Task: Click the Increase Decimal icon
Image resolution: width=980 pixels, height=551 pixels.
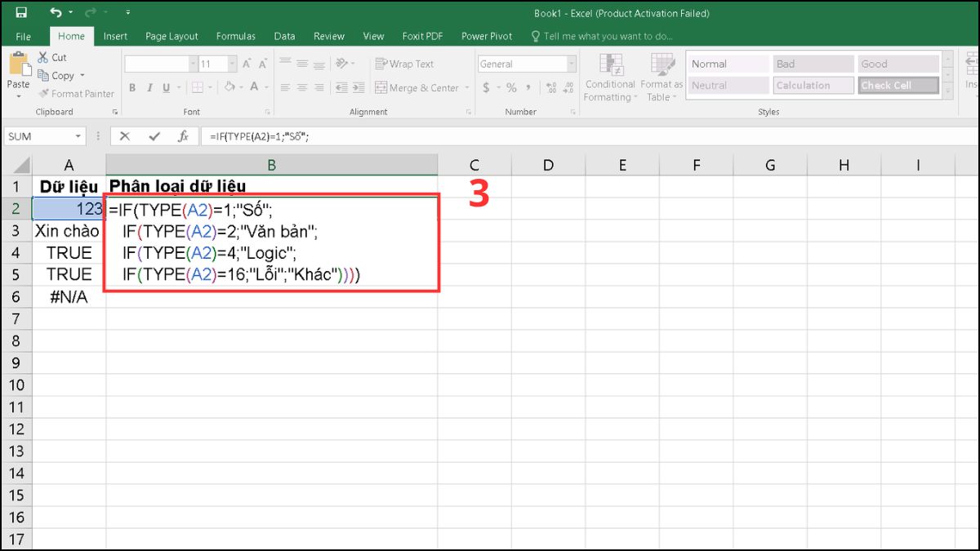Action: [x=552, y=87]
